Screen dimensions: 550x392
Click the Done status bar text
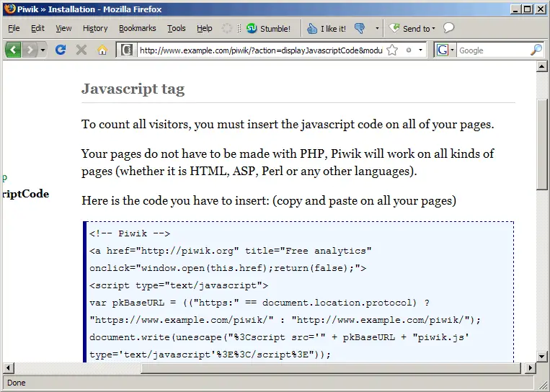pyautogui.click(x=16, y=383)
